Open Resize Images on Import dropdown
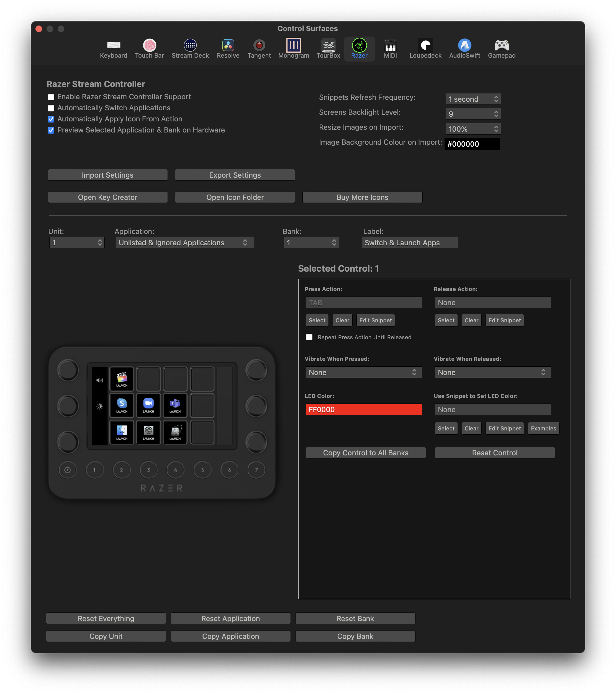Screen dimensions: 616x694 (x=473, y=129)
